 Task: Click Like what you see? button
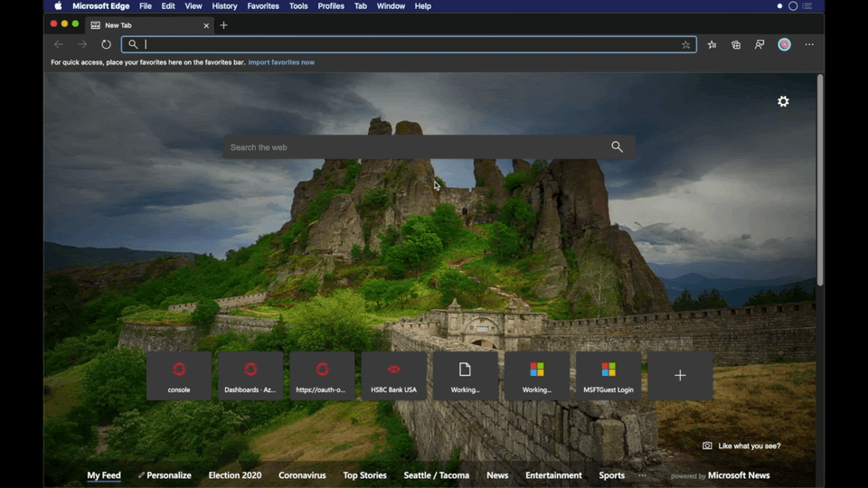741,446
